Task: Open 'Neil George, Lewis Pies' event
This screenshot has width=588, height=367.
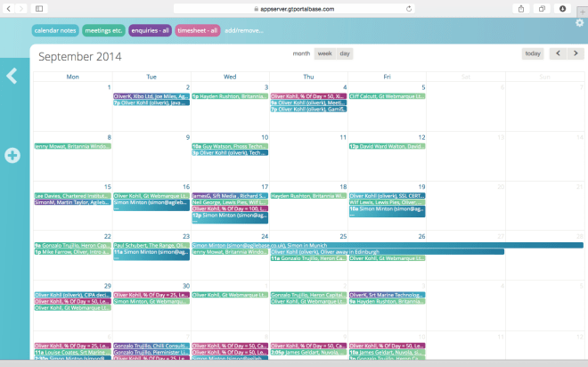Action: (x=230, y=202)
